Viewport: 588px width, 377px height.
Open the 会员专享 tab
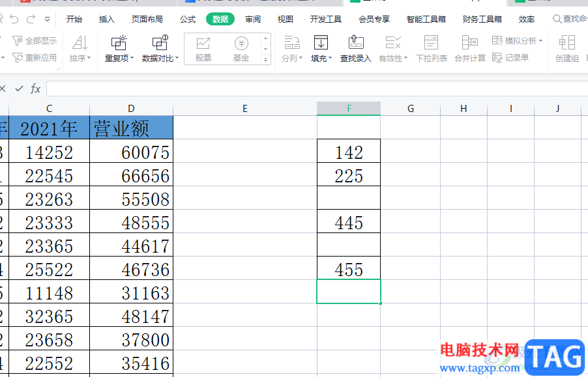pyautogui.click(x=374, y=19)
